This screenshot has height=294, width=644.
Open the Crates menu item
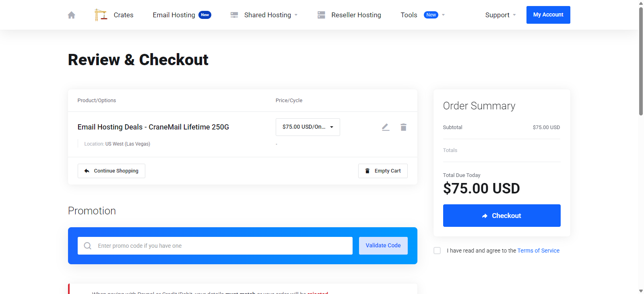click(124, 15)
